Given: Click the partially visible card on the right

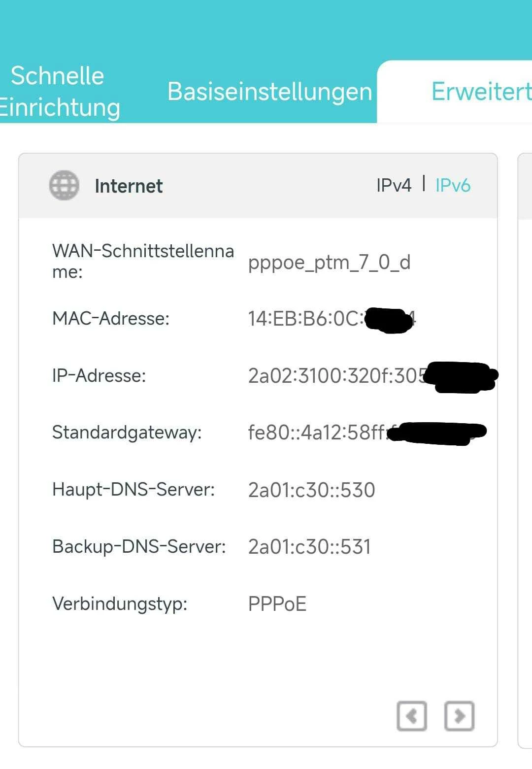Looking at the screenshot, I should (x=525, y=443).
